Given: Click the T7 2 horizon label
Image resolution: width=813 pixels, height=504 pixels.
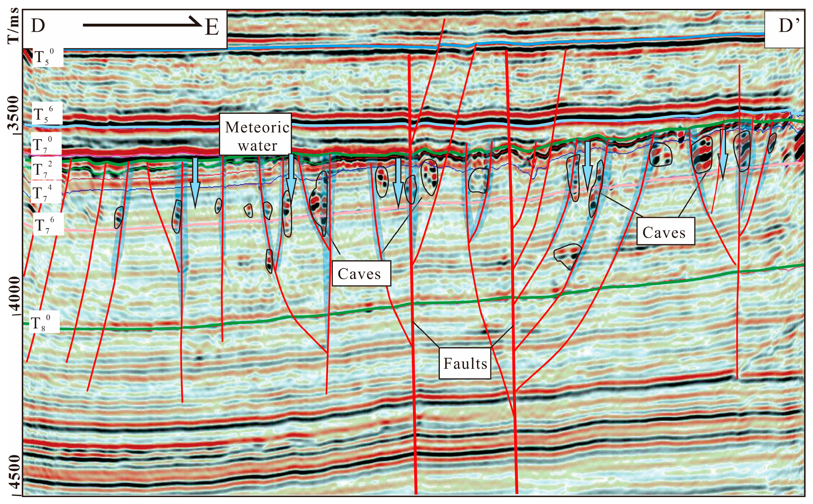Looking at the screenshot, I should (x=46, y=168).
